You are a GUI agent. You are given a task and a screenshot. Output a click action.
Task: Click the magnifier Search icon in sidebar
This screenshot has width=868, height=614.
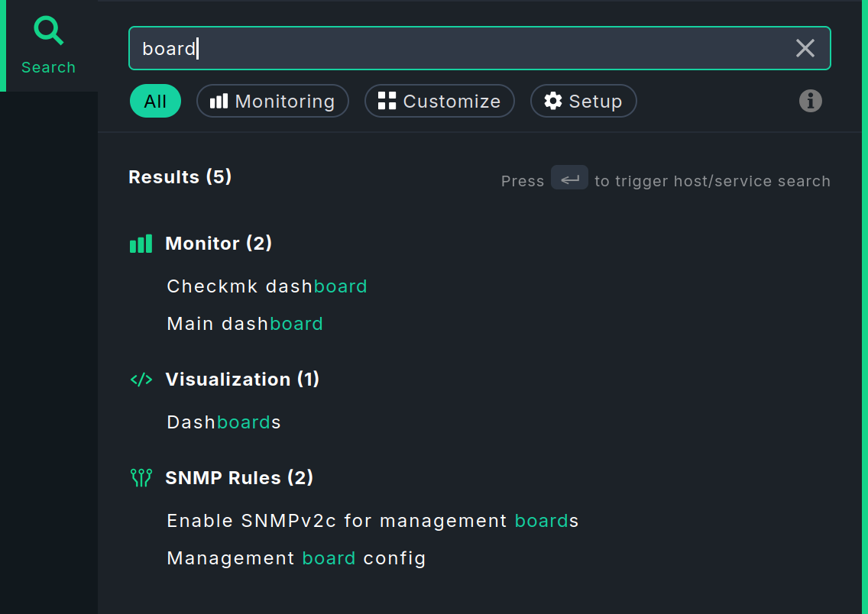tap(49, 31)
